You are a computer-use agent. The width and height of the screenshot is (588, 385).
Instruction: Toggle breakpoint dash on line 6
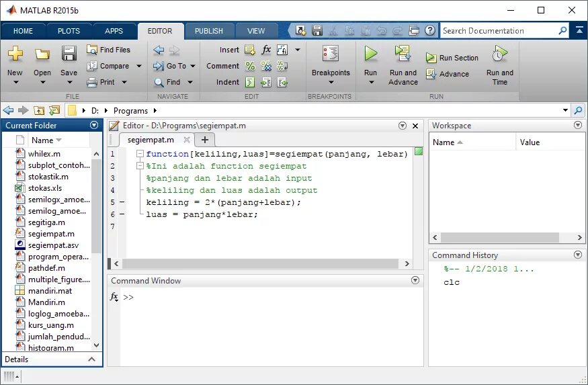pos(122,214)
